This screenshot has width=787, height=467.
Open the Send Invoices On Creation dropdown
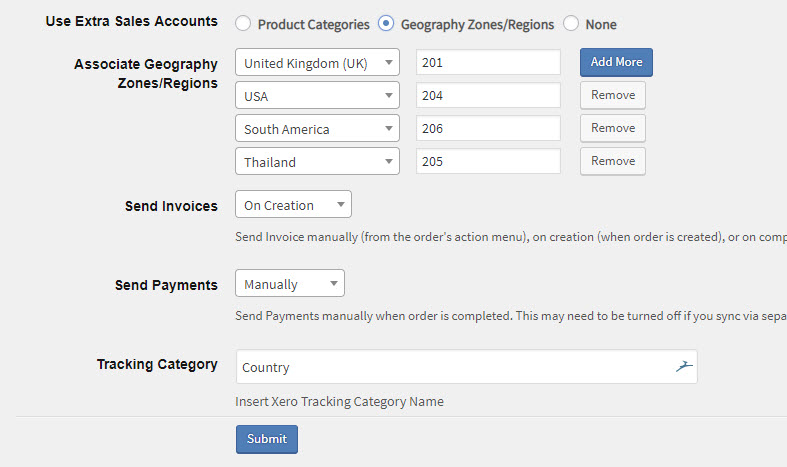tap(293, 204)
